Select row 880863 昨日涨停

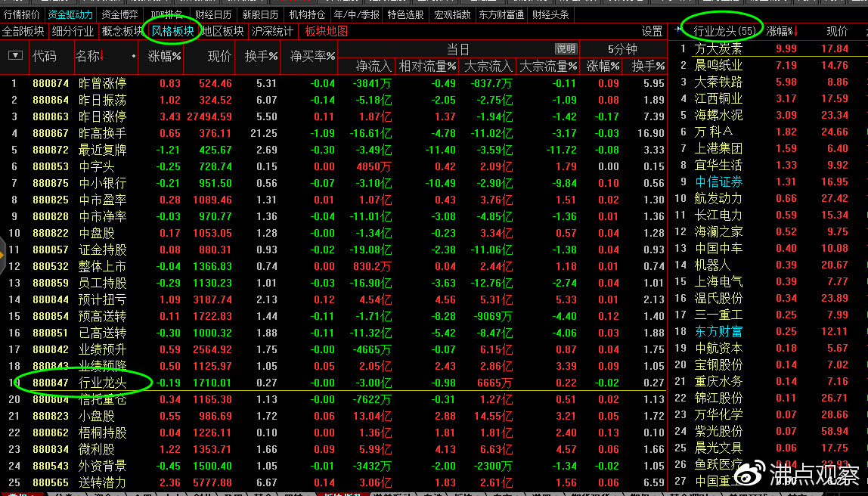point(334,116)
